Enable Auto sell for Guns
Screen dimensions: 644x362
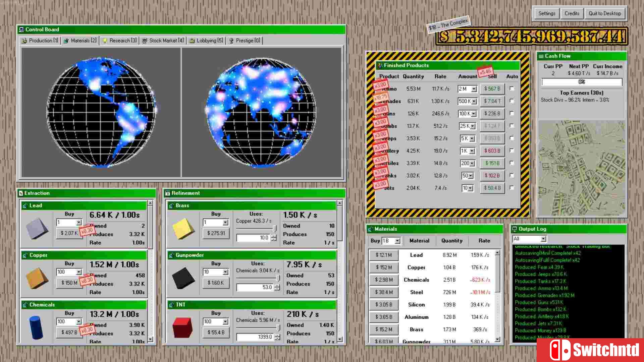(x=512, y=113)
